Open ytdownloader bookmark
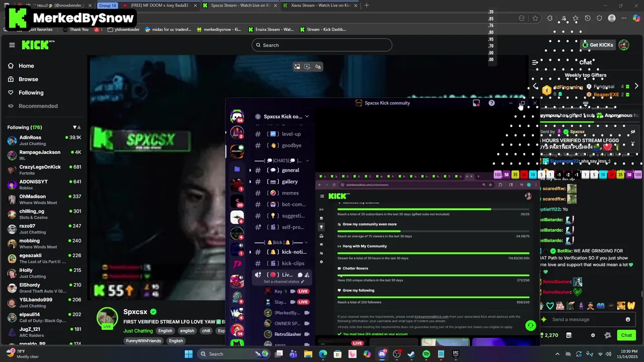The image size is (644, 362). pos(123,30)
